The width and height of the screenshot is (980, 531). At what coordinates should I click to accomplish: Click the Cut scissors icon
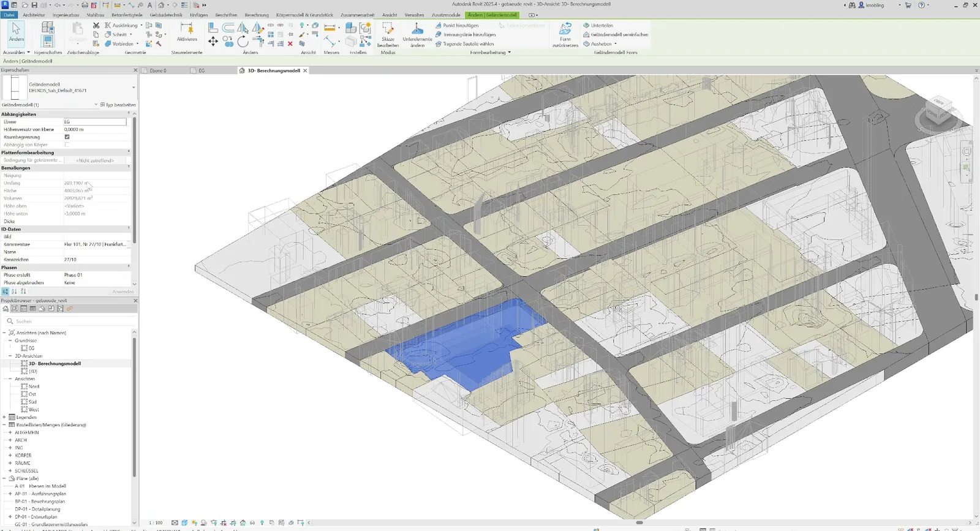(x=96, y=26)
